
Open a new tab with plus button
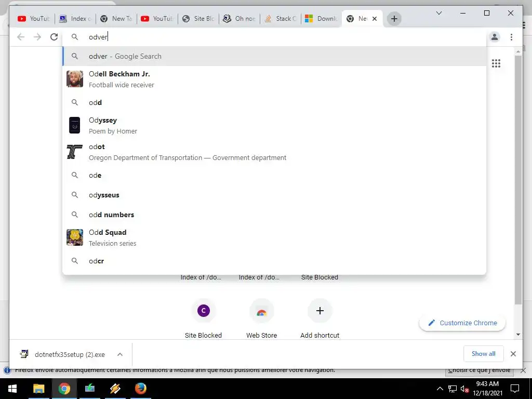(x=394, y=19)
